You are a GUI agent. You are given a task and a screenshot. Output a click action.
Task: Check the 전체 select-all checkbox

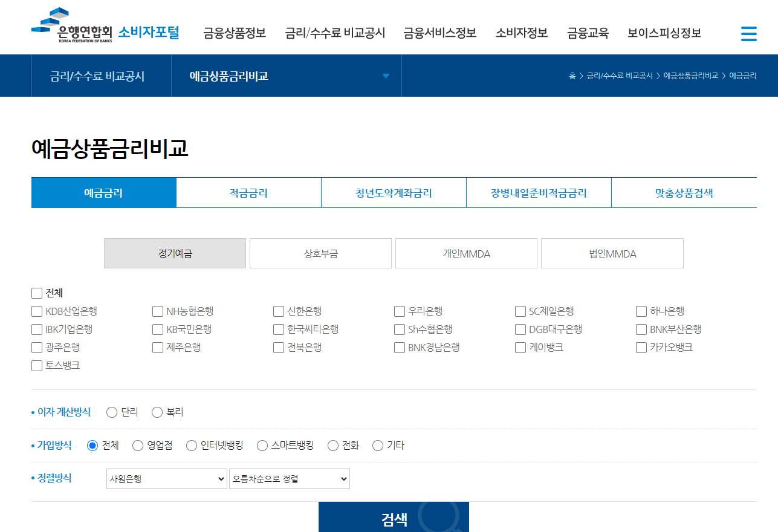pyautogui.click(x=36, y=293)
